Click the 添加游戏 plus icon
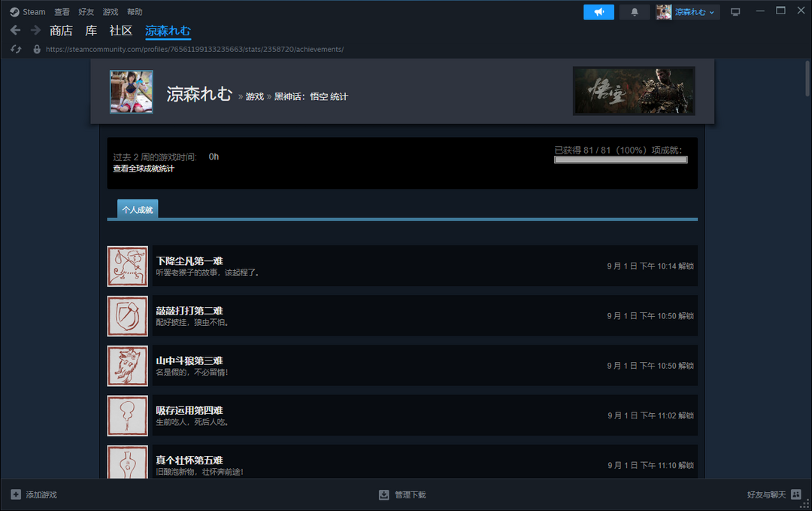 (x=16, y=494)
